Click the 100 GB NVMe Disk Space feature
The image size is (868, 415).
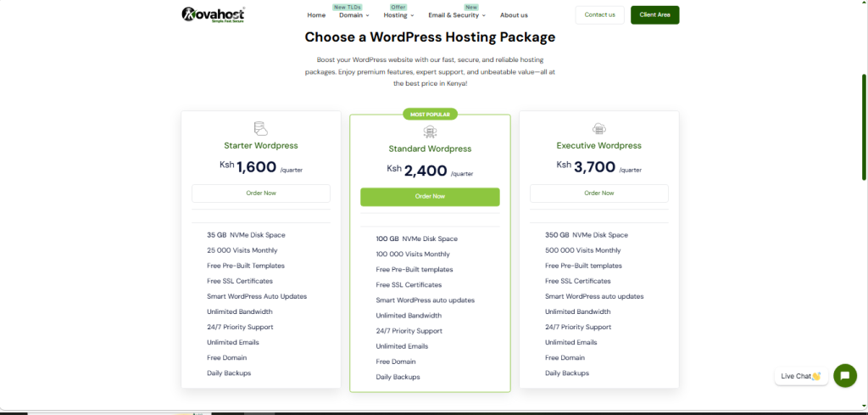pos(417,238)
